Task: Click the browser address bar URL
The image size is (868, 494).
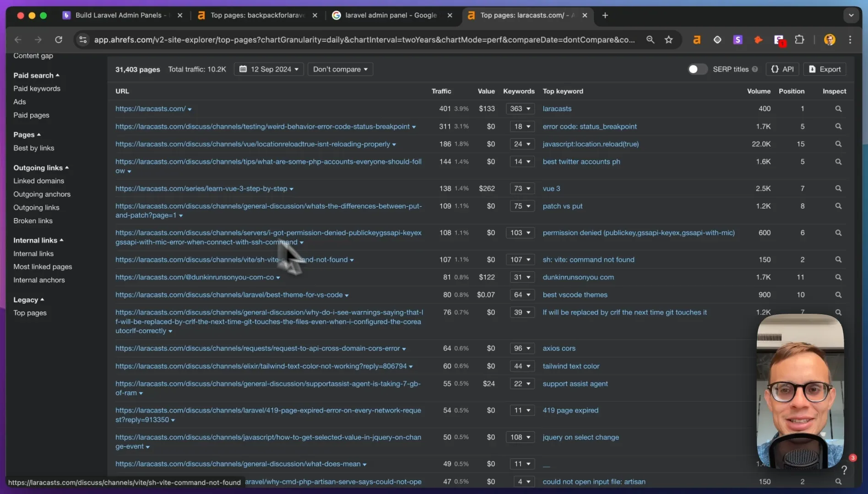Action: (x=364, y=40)
